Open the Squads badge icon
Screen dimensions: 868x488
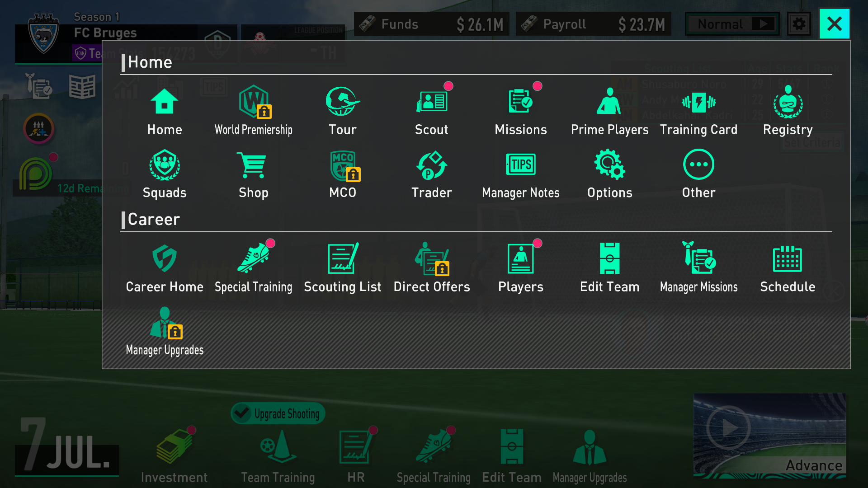(165, 165)
